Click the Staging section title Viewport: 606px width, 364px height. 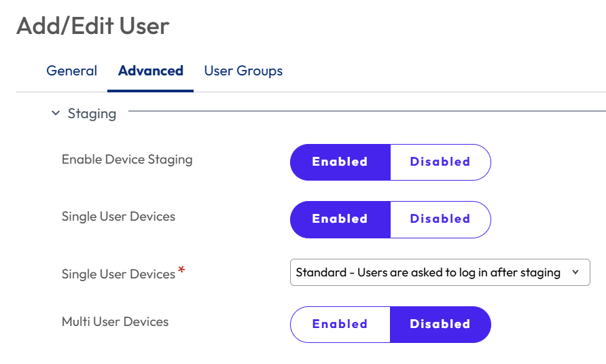click(92, 113)
